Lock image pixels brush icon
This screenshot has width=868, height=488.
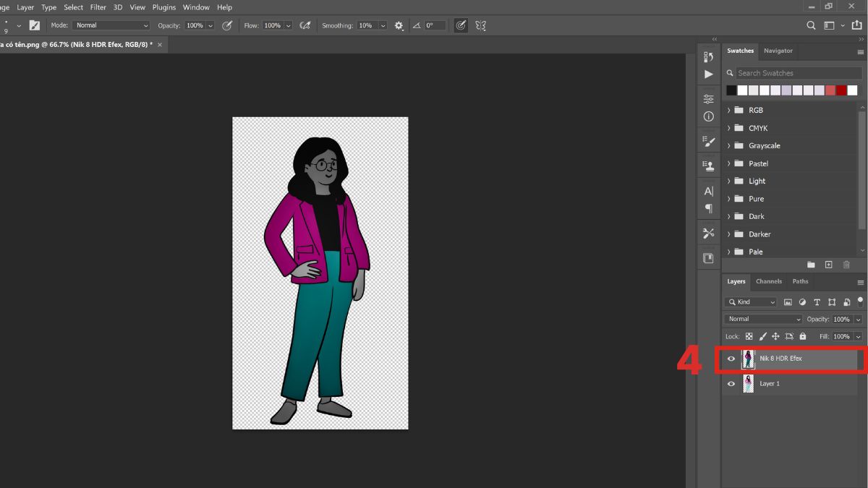tap(762, 337)
